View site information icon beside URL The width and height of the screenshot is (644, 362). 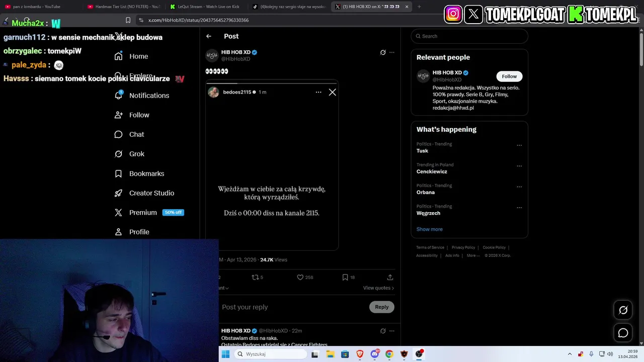pyautogui.click(x=141, y=20)
